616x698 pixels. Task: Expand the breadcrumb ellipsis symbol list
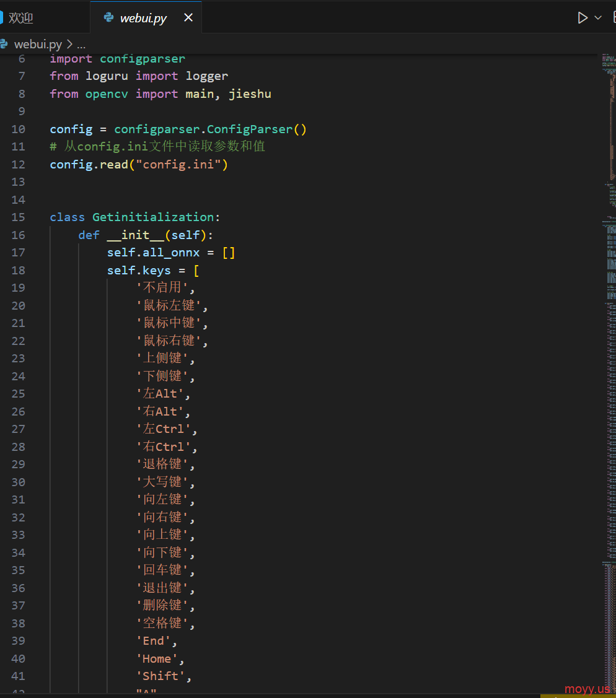point(81,45)
